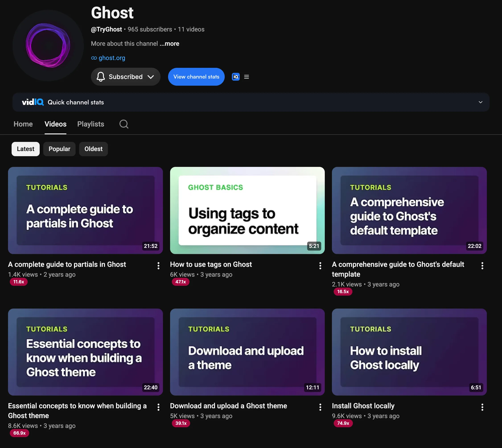The image size is (502, 448).
Task: Open title Download and upload a Ghost theme
Action: 228,406
